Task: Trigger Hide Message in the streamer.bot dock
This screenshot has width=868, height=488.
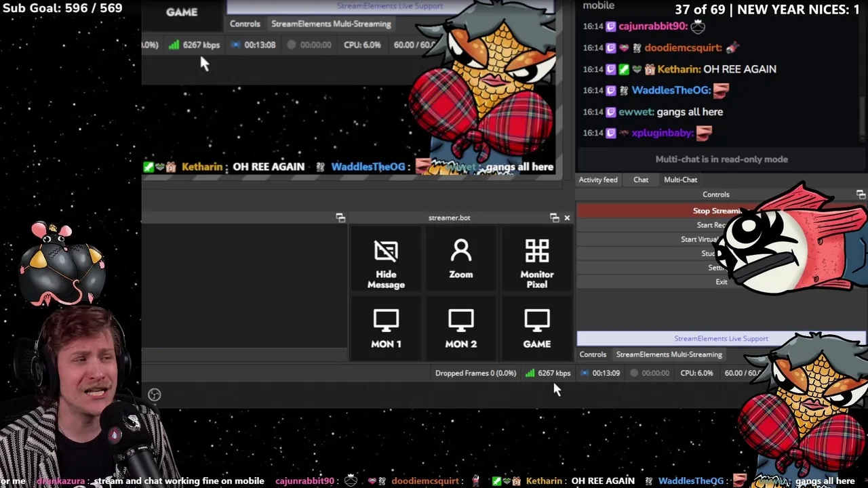Action: coord(386,264)
